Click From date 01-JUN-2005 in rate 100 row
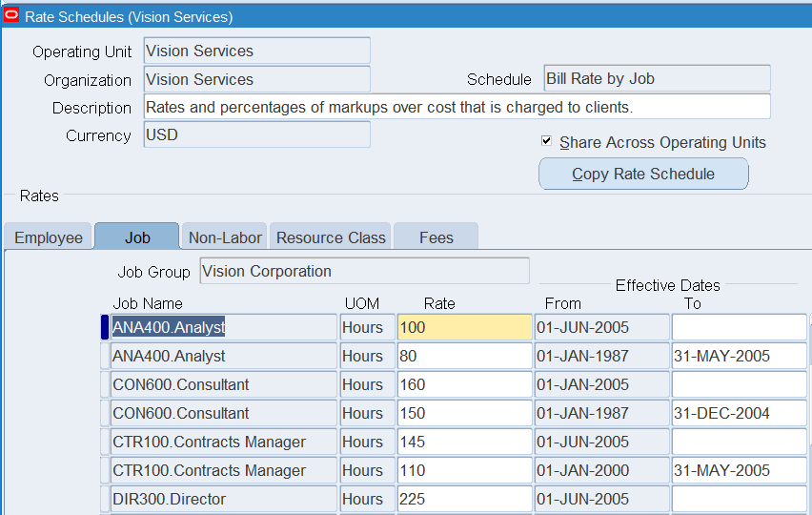The height and width of the screenshot is (515, 812). [601, 327]
